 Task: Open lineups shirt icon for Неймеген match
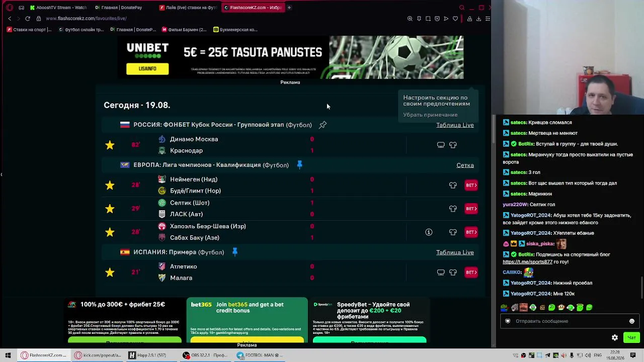pyautogui.click(x=453, y=185)
